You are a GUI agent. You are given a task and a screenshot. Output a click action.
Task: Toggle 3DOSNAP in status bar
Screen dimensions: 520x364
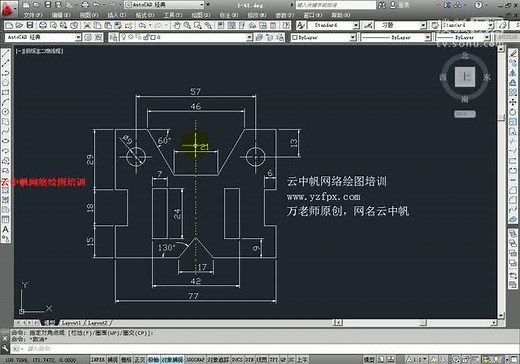click(x=195, y=360)
